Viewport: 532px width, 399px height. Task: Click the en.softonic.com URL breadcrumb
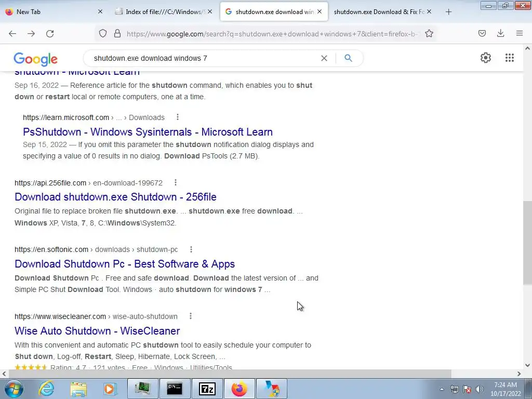pyautogui.click(x=96, y=249)
